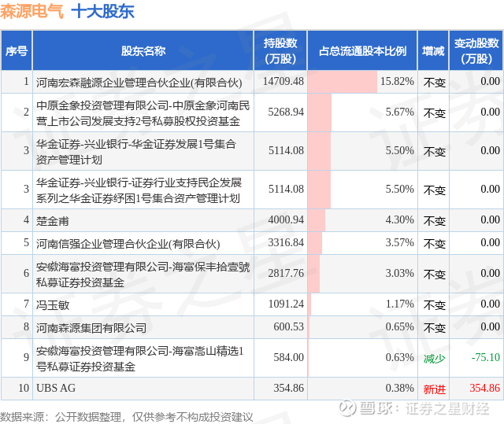
Task: Click holding value 2817.76
Action: click(x=286, y=274)
